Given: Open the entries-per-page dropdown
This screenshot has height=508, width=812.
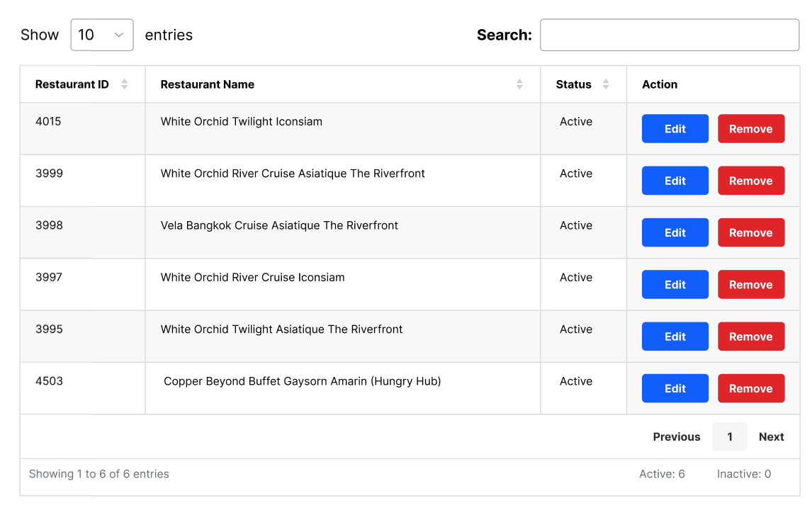Looking at the screenshot, I should (102, 35).
